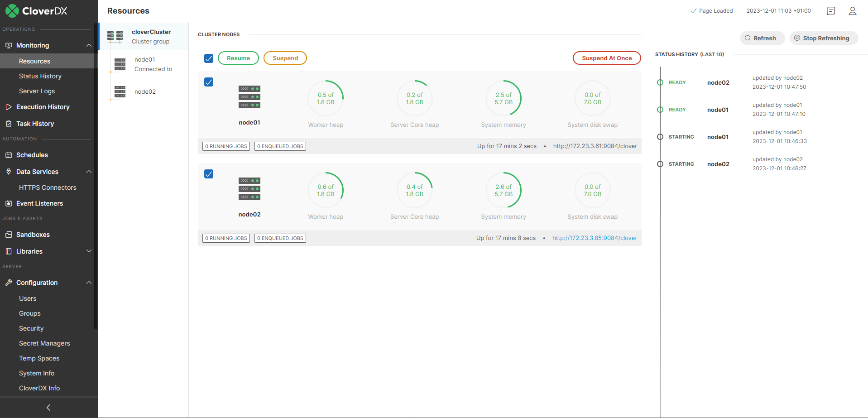
Task: Open the user profile icon
Action: coord(852,11)
